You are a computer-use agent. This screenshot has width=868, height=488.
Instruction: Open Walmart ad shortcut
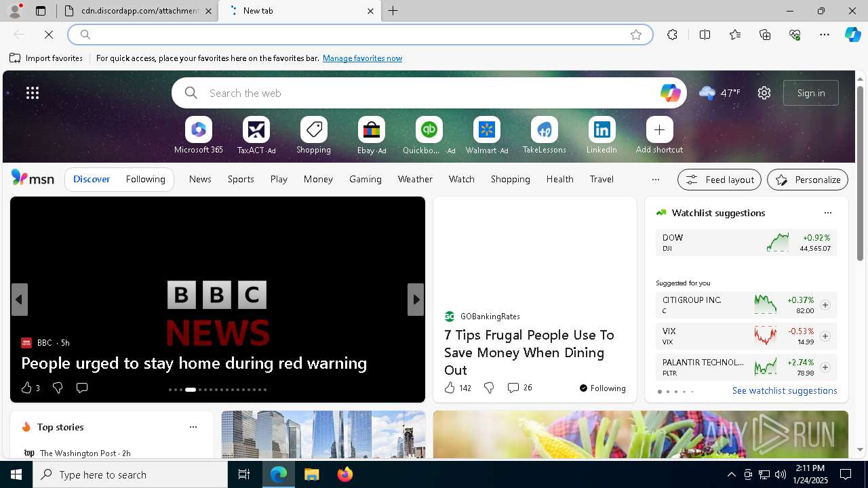click(487, 136)
